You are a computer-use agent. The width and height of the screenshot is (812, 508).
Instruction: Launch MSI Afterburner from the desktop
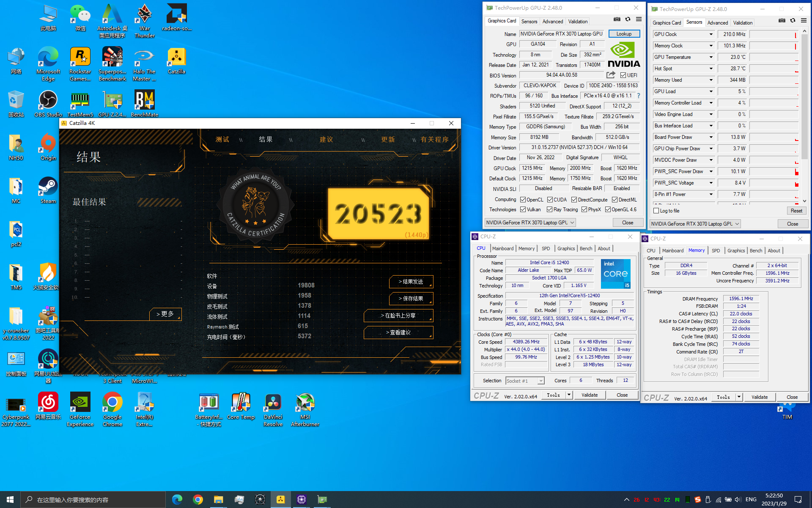pos(305,410)
